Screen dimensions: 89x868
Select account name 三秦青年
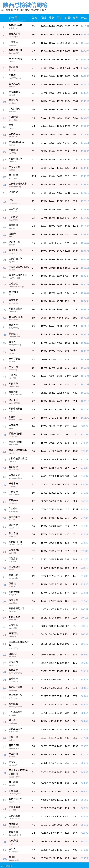pos(13,42)
